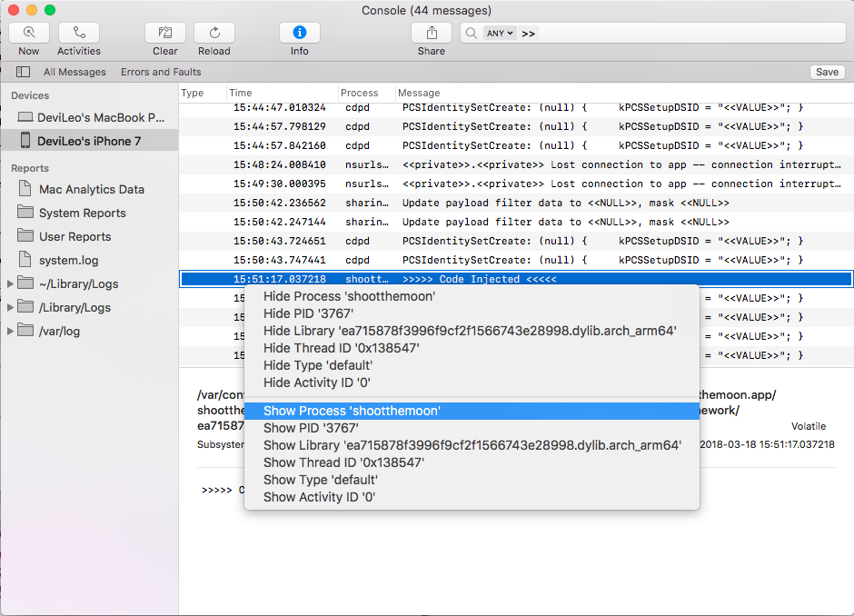Choose Hide Activity ID '0'

(472, 383)
